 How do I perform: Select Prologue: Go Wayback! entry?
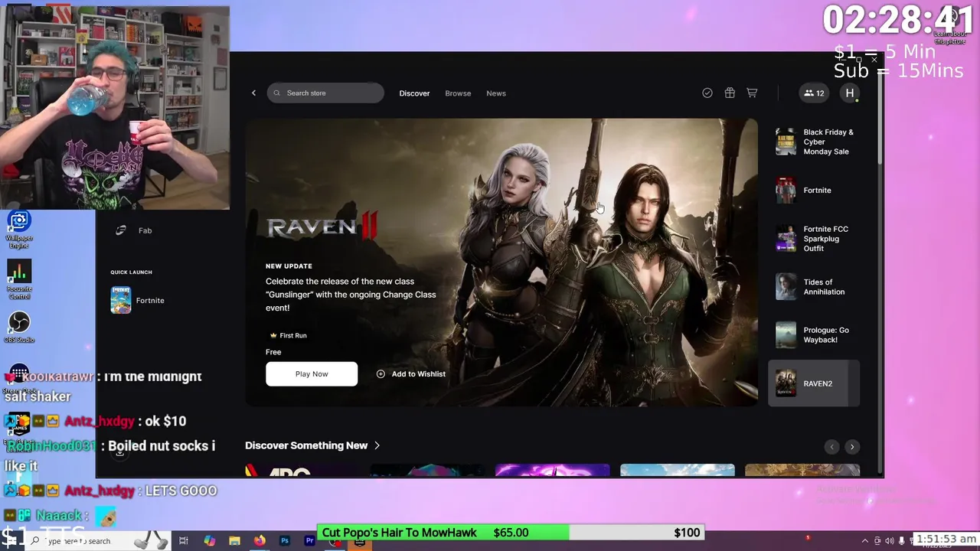(814, 335)
